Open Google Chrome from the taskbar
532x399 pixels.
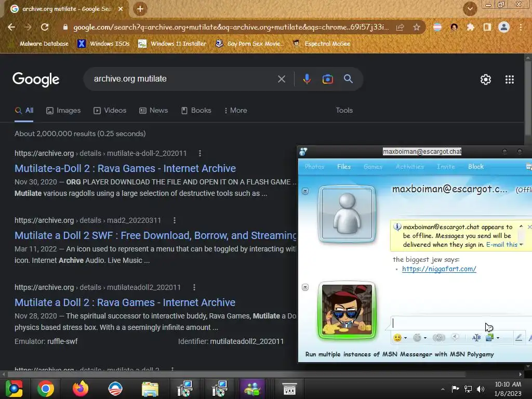(x=46, y=389)
